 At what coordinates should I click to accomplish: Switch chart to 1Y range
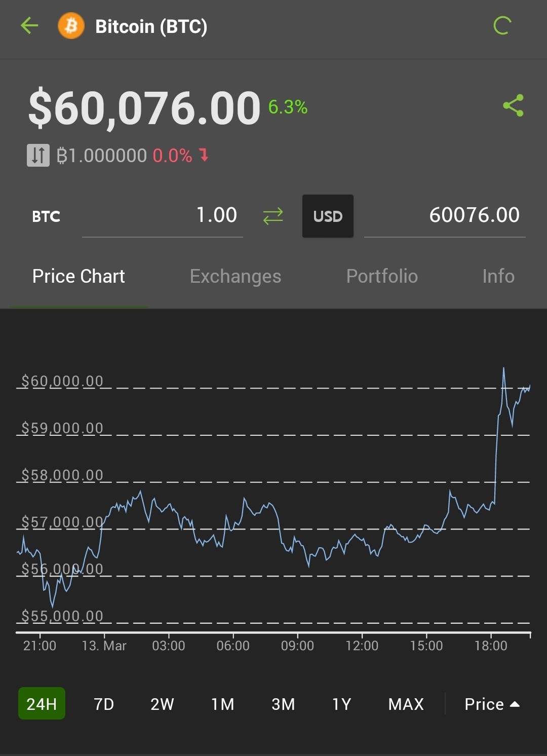[x=341, y=704]
